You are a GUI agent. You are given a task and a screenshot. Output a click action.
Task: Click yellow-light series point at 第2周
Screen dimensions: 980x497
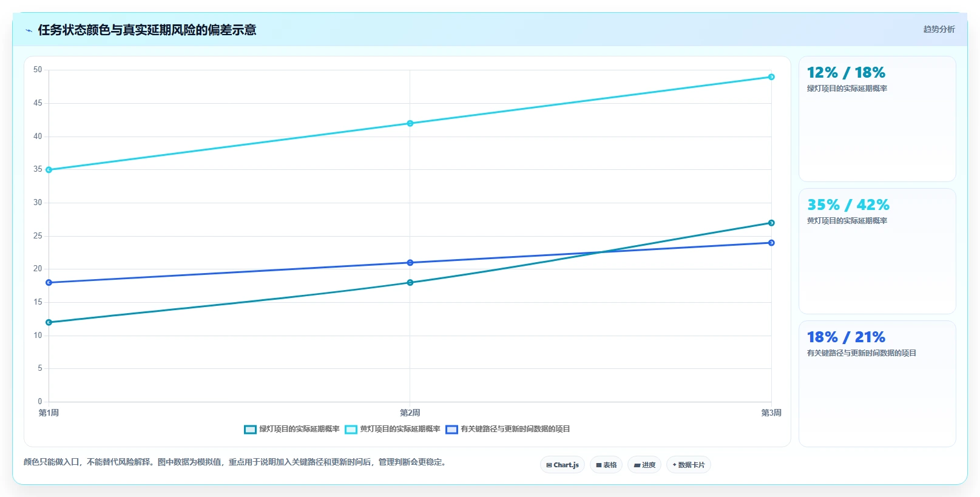[410, 123]
